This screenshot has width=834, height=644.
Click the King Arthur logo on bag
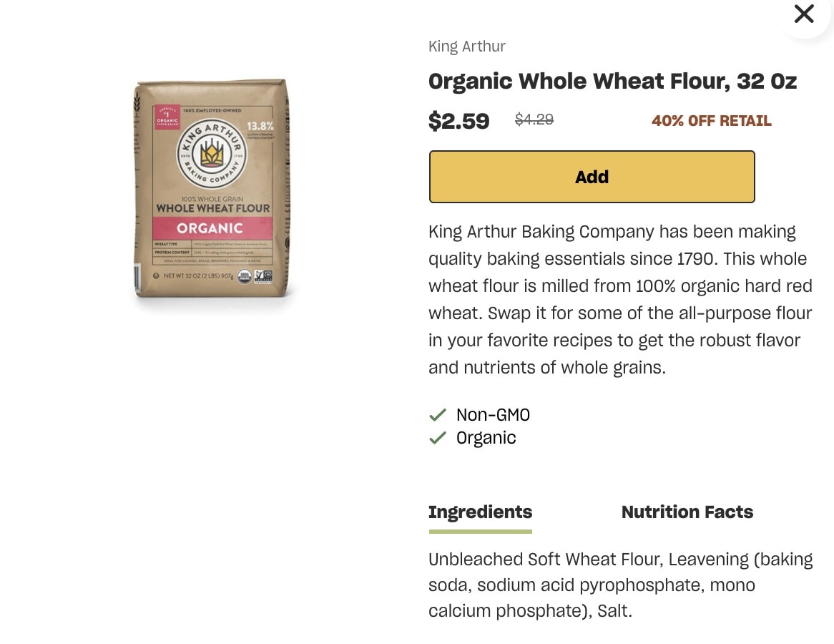click(x=212, y=154)
